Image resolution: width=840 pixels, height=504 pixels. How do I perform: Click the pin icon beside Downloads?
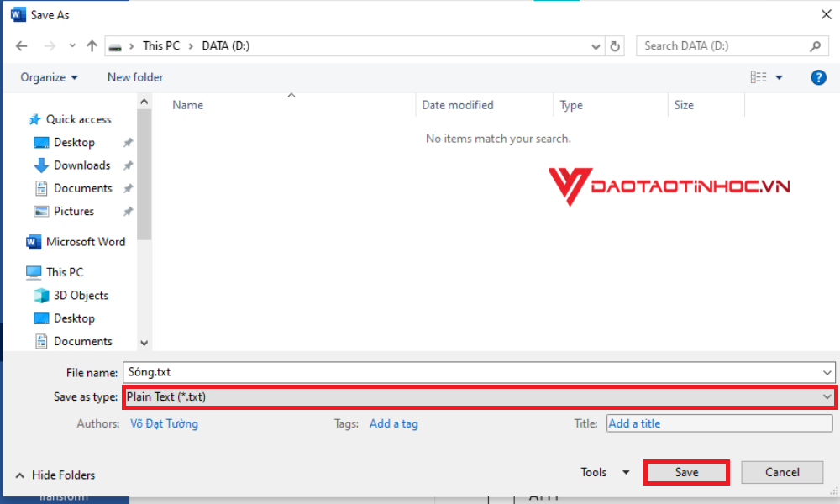128,166
